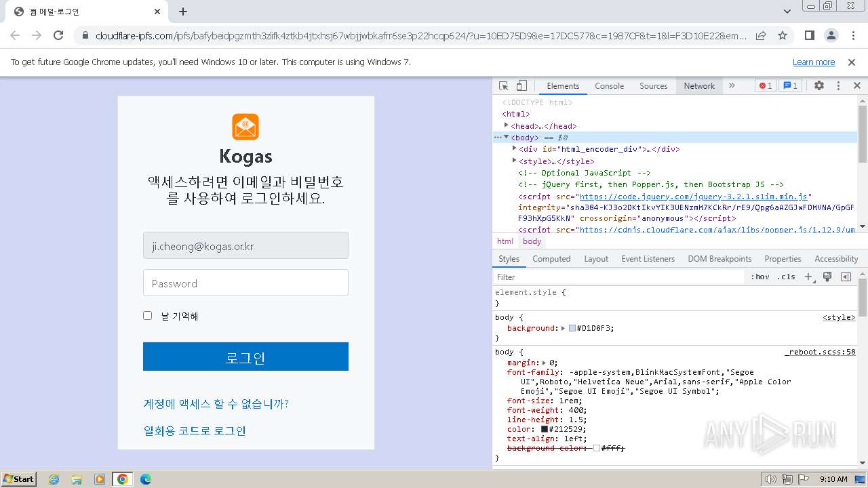Switch to the Console tab

point(609,86)
